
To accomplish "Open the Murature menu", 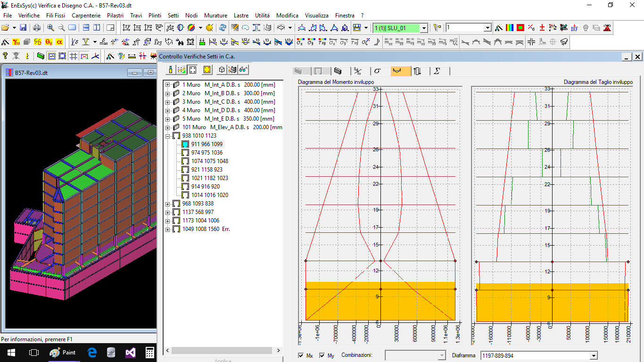I will [216, 16].
